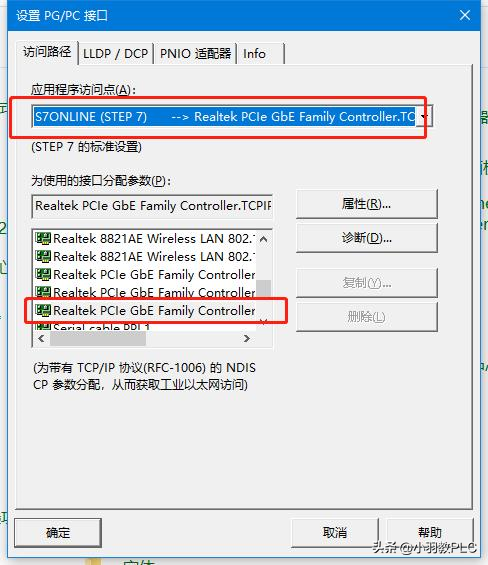488x565 pixels.
Task: Open 诊断(D)... diagnostics button
Action: [x=367, y=238]
